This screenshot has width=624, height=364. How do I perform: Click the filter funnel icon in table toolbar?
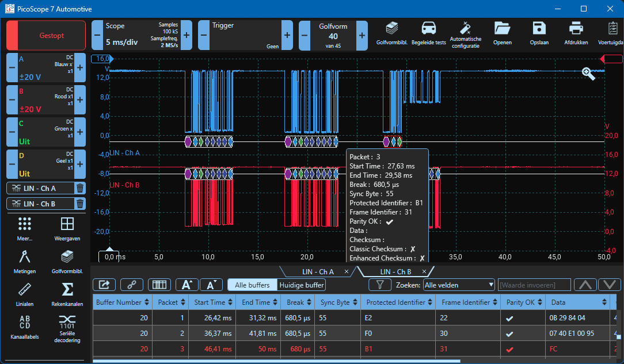point(380,285)
